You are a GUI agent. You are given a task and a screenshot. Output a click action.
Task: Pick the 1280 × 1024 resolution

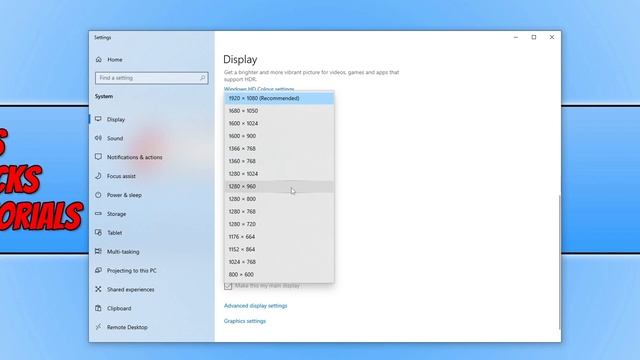tap(279, 174)
